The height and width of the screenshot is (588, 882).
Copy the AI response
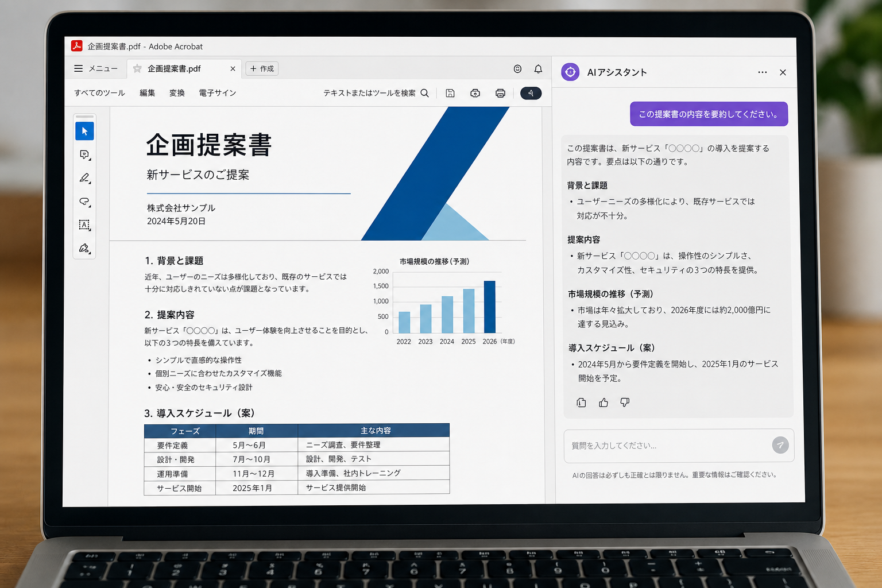(581, 403)
